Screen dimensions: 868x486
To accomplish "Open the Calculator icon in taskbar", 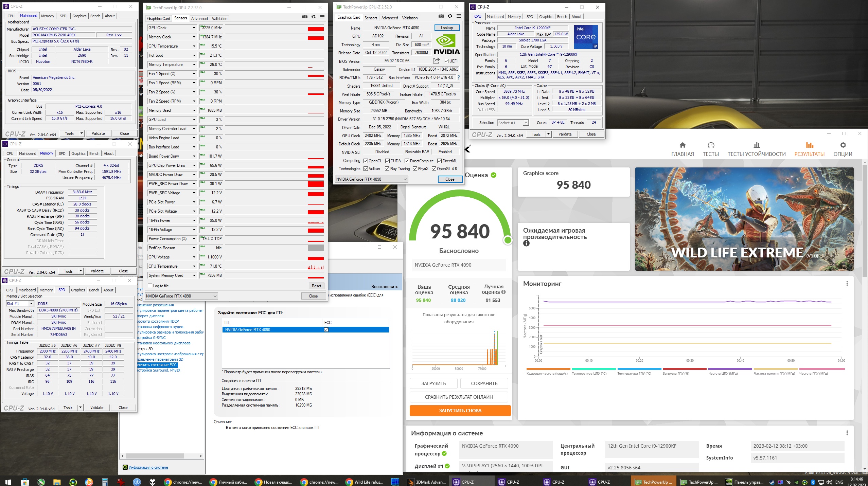I will point(105,482).
